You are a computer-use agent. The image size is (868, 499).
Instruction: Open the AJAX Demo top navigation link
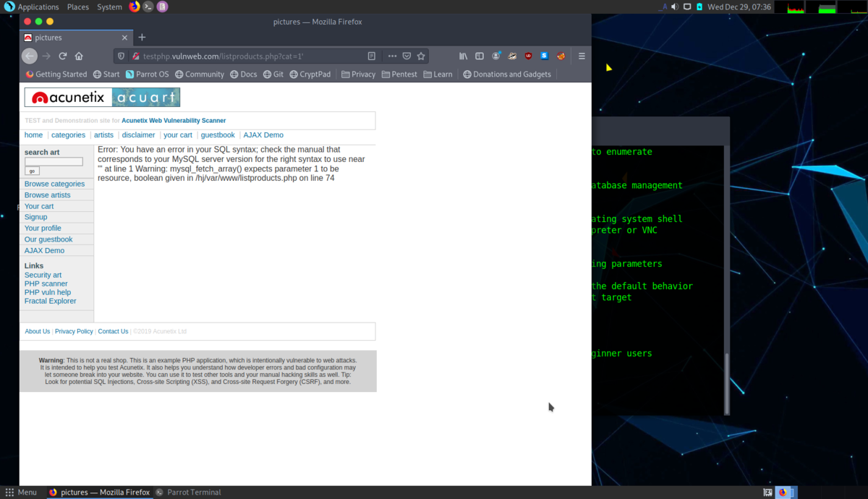click(x=263, y=135)
